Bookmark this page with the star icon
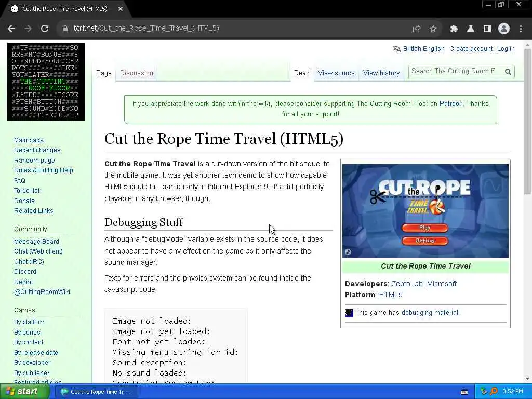 pos(433,29)
